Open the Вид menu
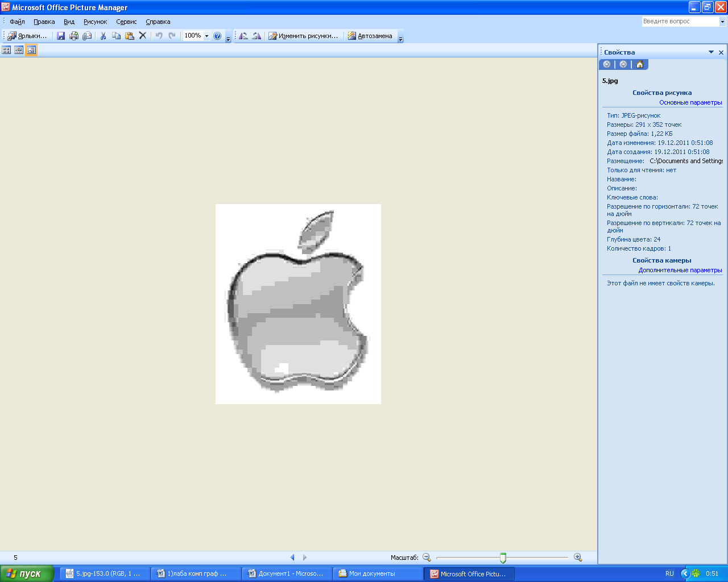 click(69, 22)
